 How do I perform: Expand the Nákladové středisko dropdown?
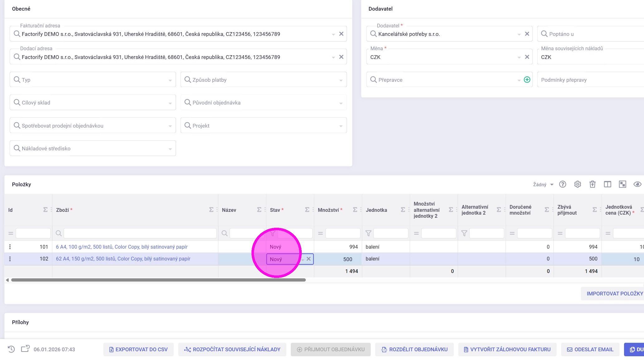point(170,149)
